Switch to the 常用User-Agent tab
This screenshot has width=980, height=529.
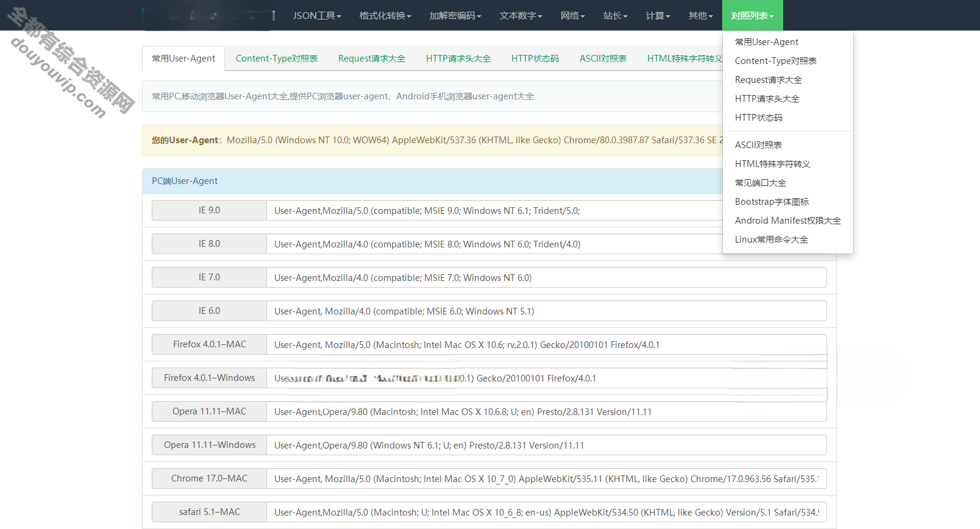pos(183,59)
